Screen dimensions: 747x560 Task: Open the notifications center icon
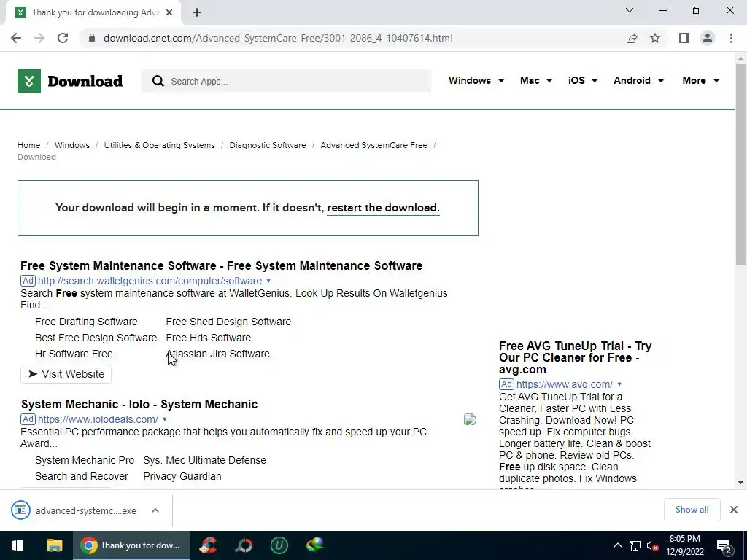tap(724, 546)
